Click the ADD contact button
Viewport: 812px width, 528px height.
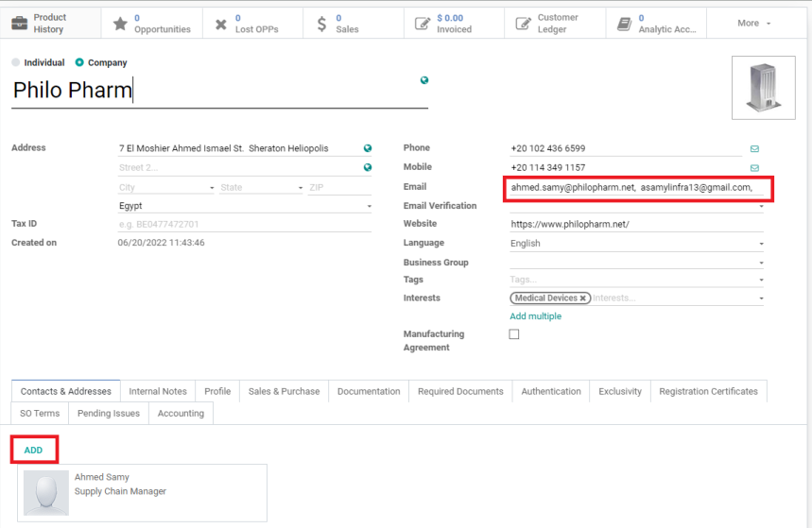[33, 451]
